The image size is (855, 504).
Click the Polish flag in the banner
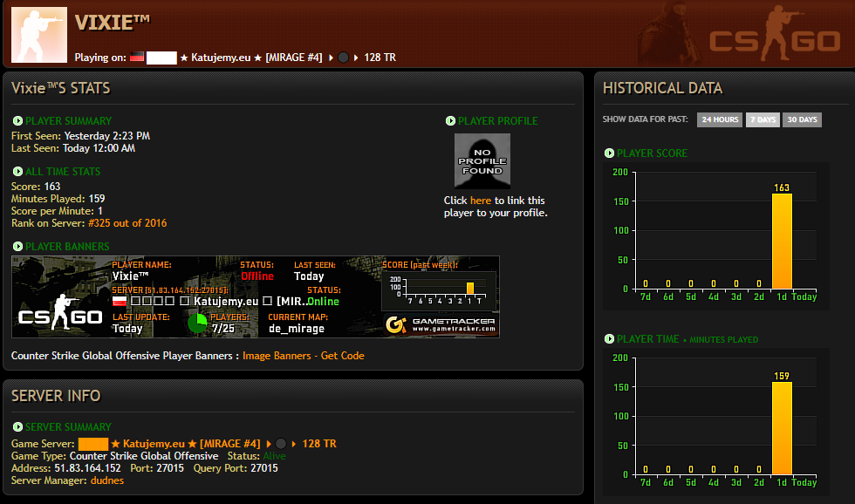(x=120, y=301)
